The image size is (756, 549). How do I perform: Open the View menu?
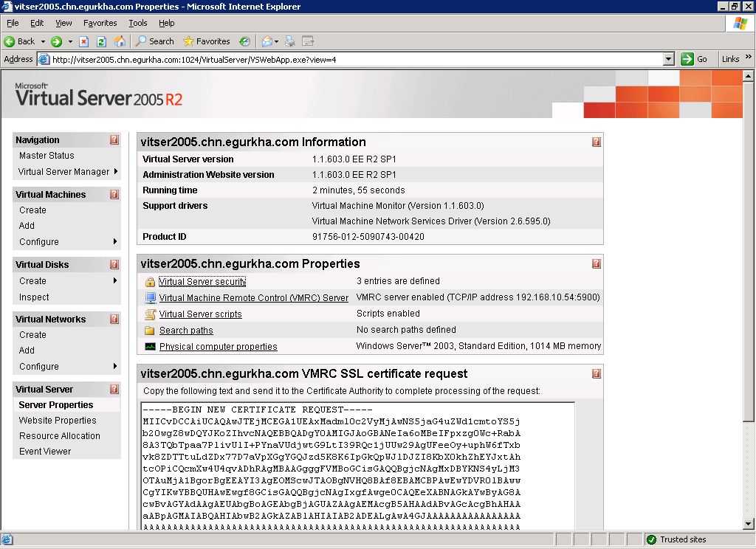(x=63, y=23)
